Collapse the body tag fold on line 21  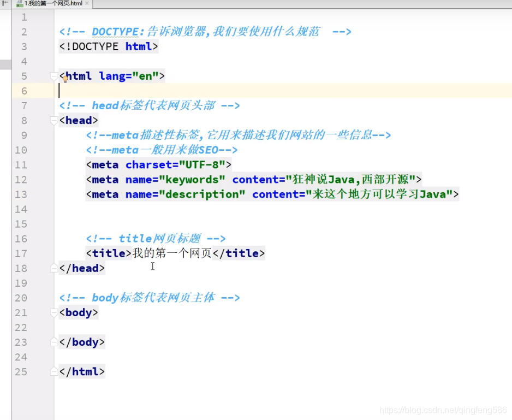53,313
